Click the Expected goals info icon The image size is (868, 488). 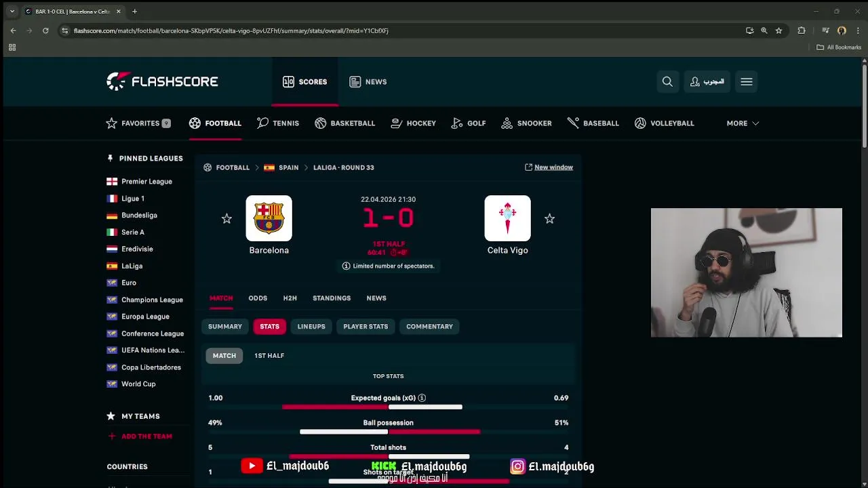pyautogui.click(x=422, y=398)
